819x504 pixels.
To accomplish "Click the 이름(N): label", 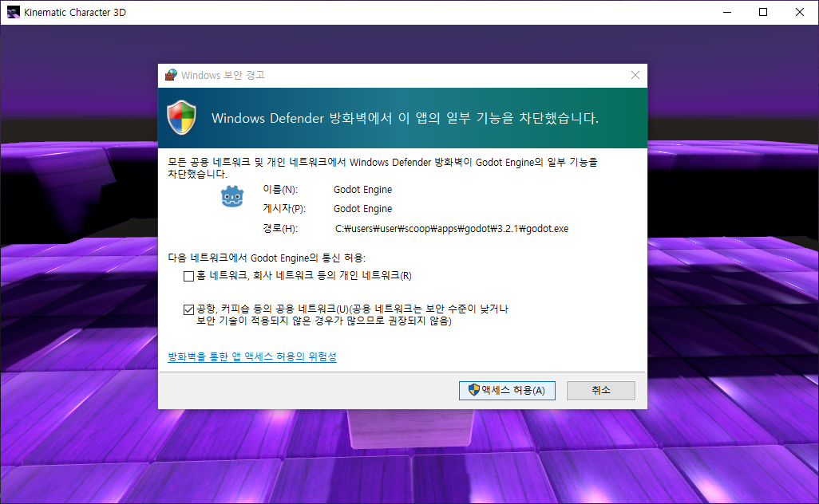I will coord(280,189).
